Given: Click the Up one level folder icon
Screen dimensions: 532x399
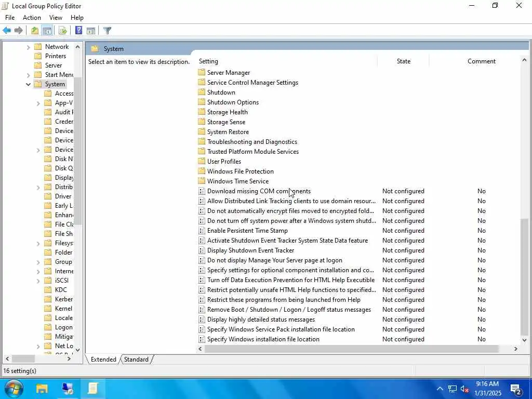Looking at the screenshot, I should pos(35,31).
